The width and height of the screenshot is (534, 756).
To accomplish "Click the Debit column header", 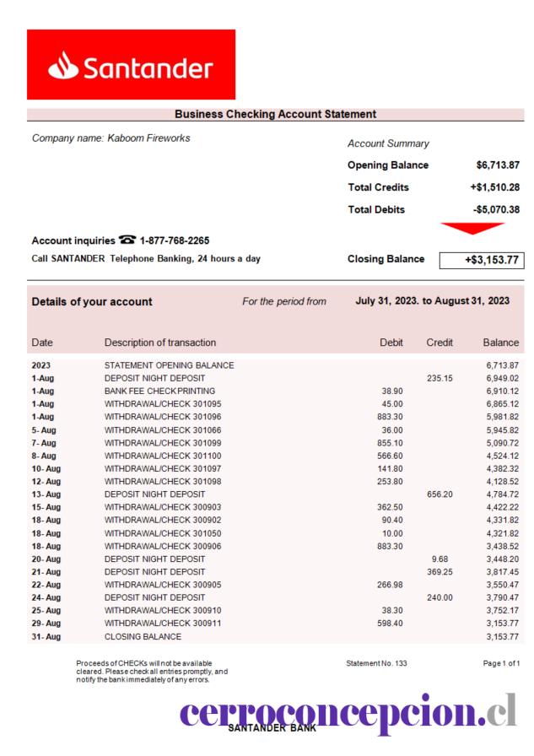I will [391, 343].
